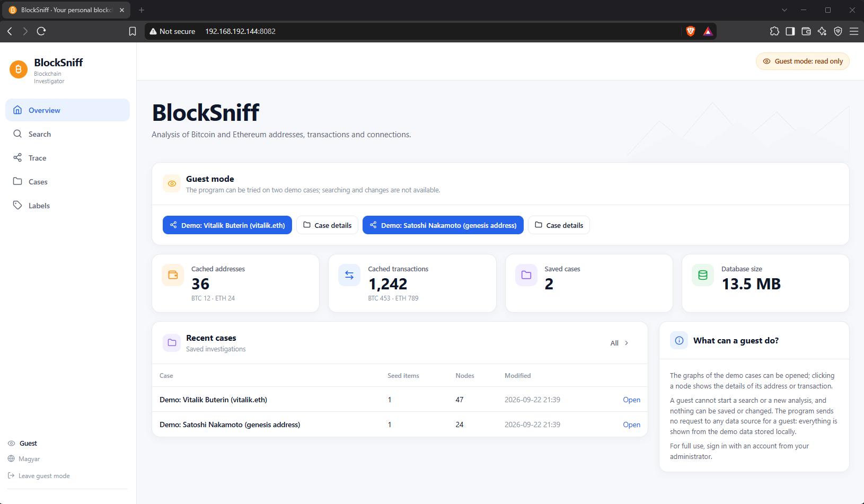Screen dimensions: 864x504
Task: Open Case details next to Satoshi demo
Action: (x=559, y=225)
